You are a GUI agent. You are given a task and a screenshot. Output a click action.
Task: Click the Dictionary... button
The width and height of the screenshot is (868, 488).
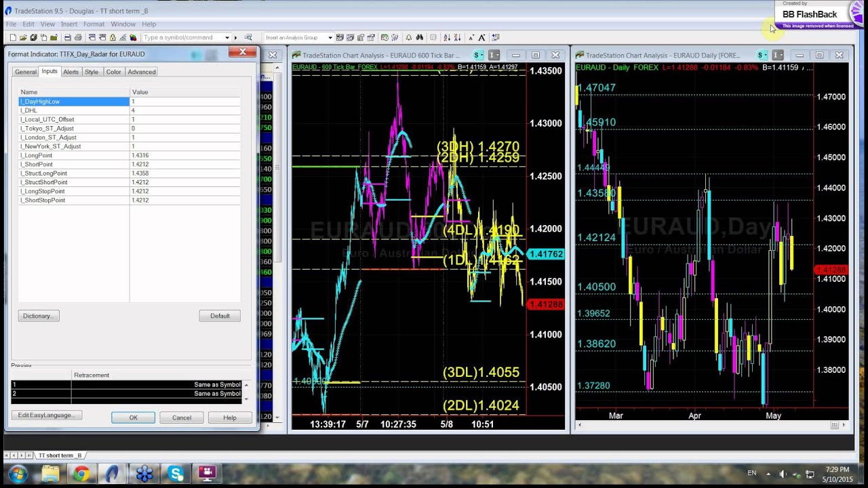(x=38, y=316)
